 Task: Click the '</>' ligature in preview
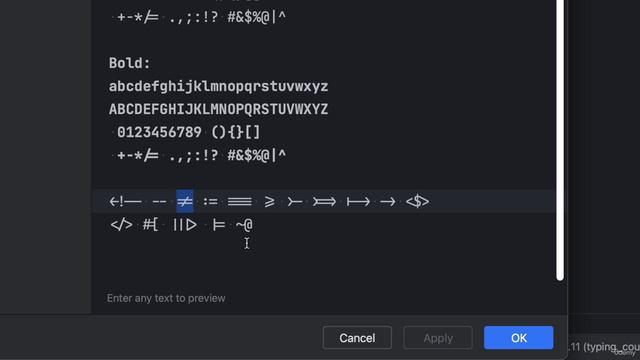121,224
